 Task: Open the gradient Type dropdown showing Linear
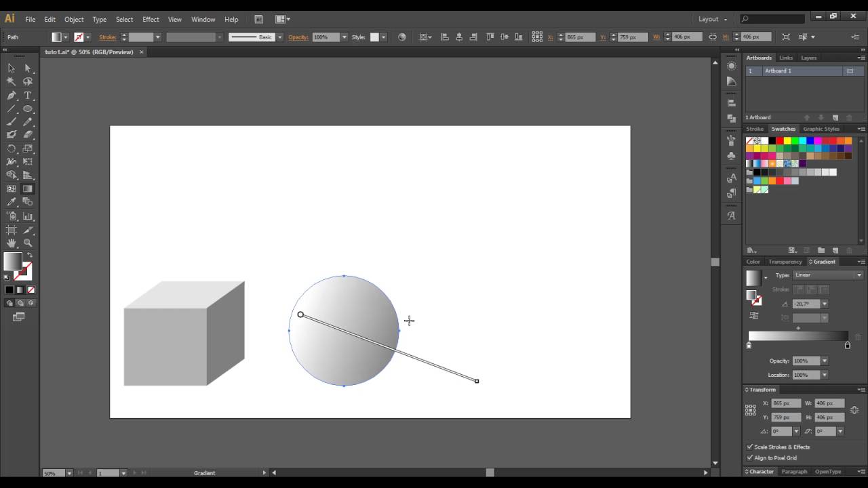[x=828, y=275]
